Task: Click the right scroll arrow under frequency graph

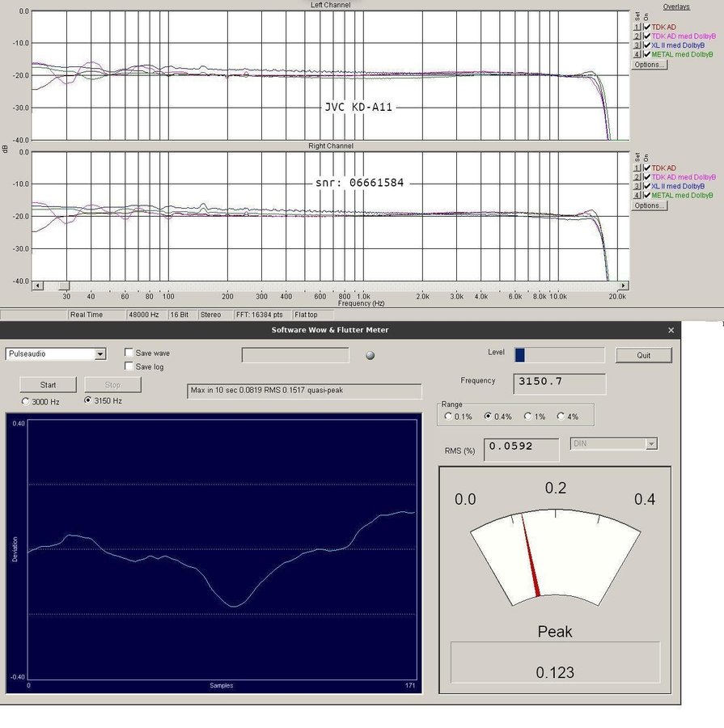Action: pyautogui.click(x=623, y=286)
